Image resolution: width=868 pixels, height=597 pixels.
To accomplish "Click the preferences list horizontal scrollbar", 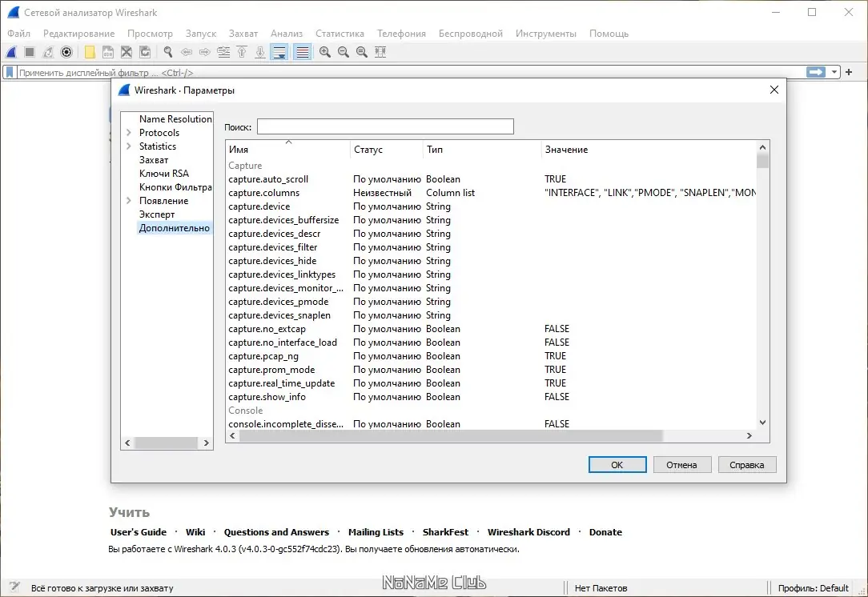I will pos(448,436).
